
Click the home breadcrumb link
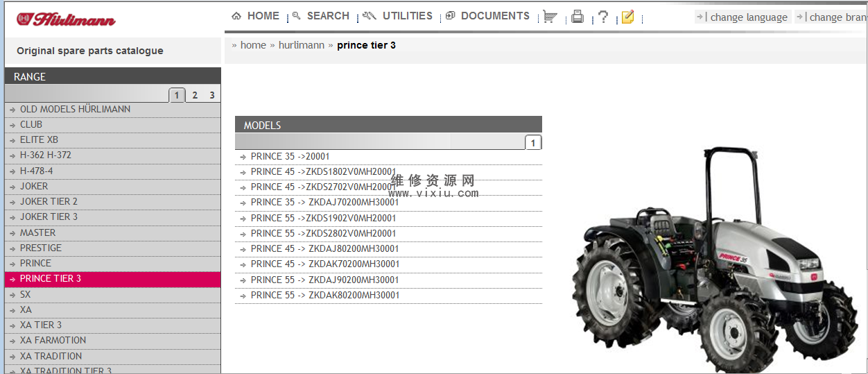pos(253,45)
